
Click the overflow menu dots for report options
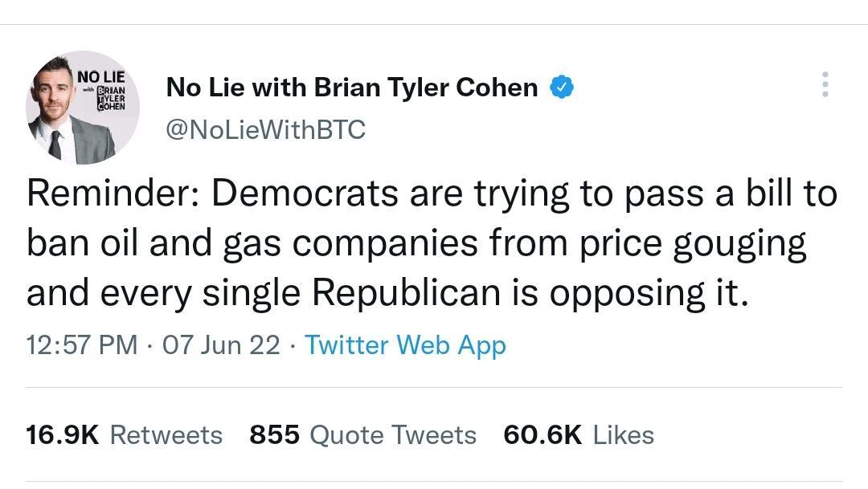tap(825, 84)
